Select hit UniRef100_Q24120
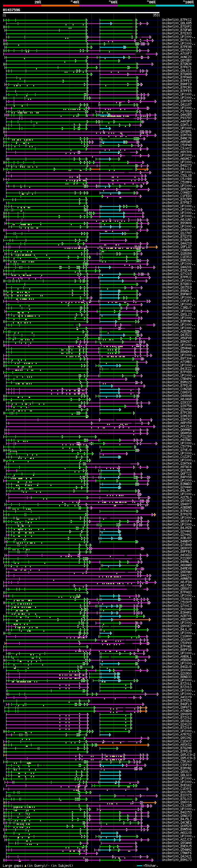Viewport: 197px width, 868px height. point(177,724)
